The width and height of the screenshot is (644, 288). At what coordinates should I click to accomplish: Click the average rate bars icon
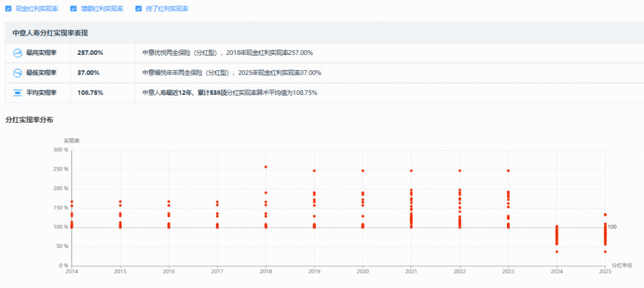[x=18, y=93]
